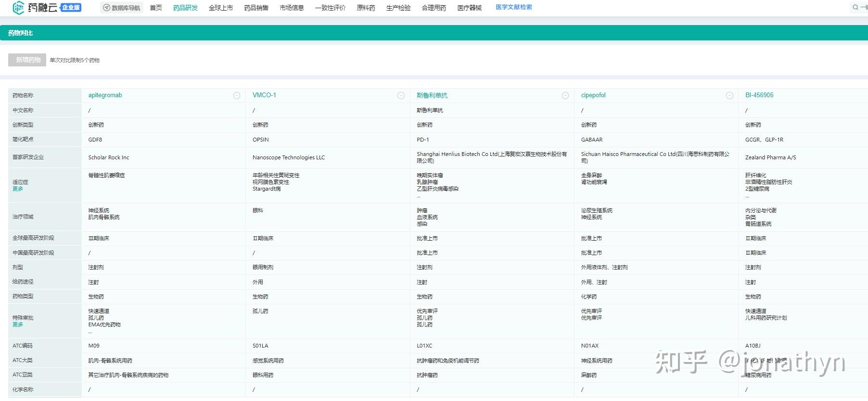Click the 企业版 badge
This screenshot has height=401, width=868.
71,8
